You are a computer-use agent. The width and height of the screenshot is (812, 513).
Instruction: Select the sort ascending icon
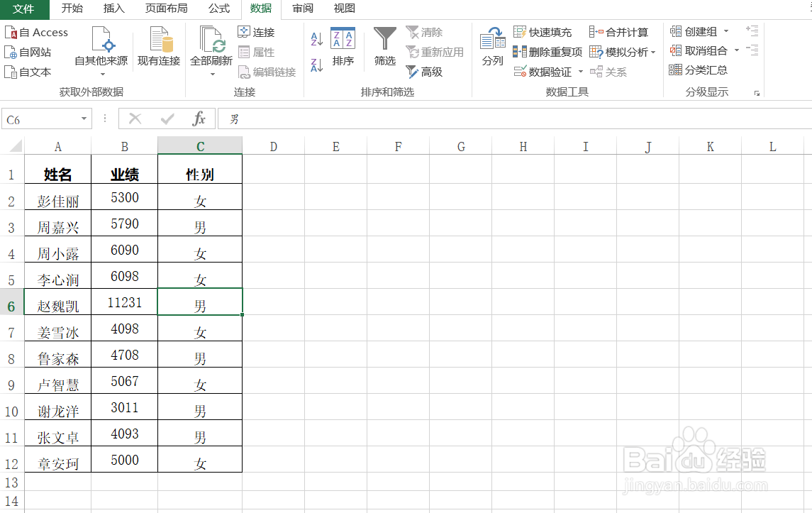(316, 38)
